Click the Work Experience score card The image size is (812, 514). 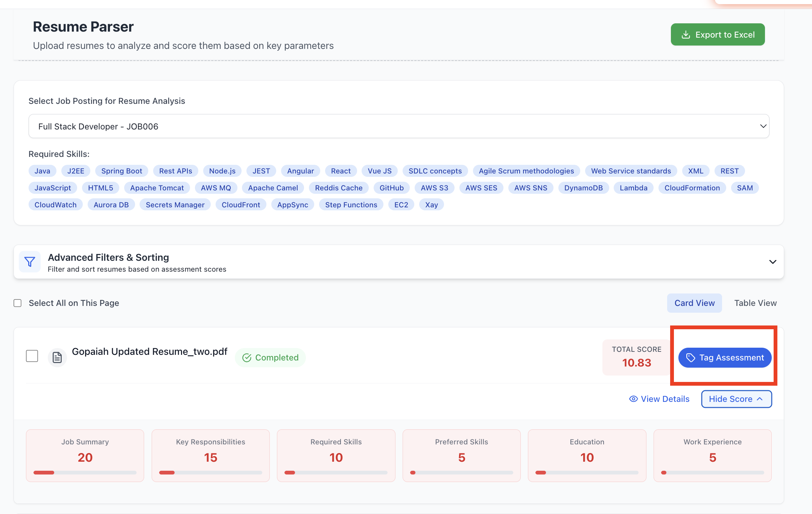(712, 455)
